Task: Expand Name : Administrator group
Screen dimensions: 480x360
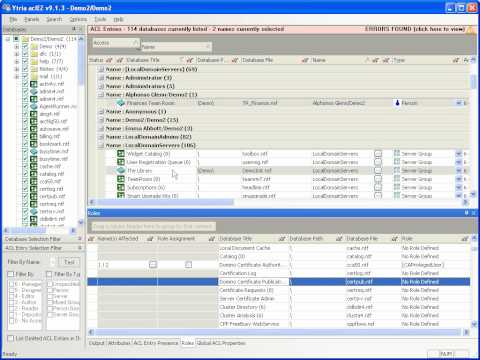Action: pyautogui.click(x=101, y=78)
